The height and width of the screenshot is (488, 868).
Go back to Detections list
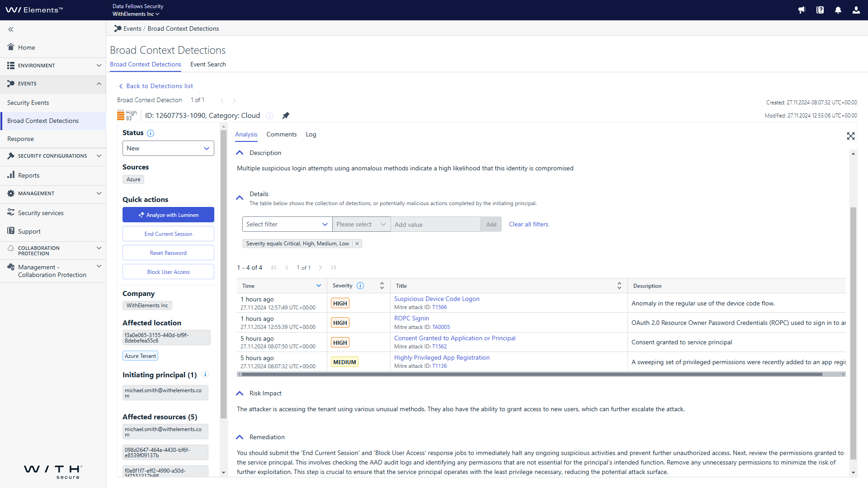pyautogui.click(x=156, y=86)
